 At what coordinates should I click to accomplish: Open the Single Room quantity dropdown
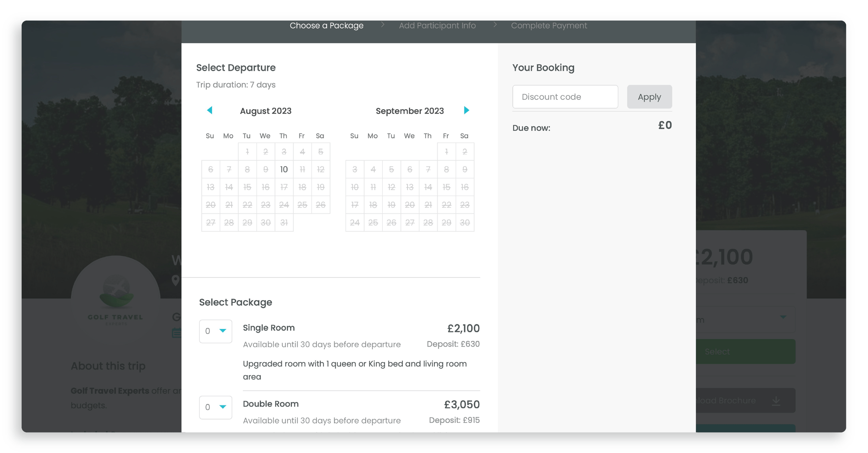click(215, 331)
